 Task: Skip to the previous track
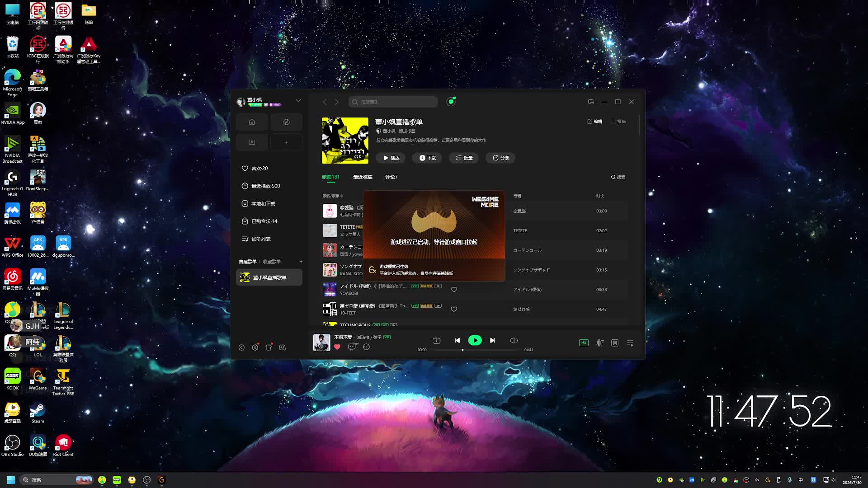coord(458,341)
